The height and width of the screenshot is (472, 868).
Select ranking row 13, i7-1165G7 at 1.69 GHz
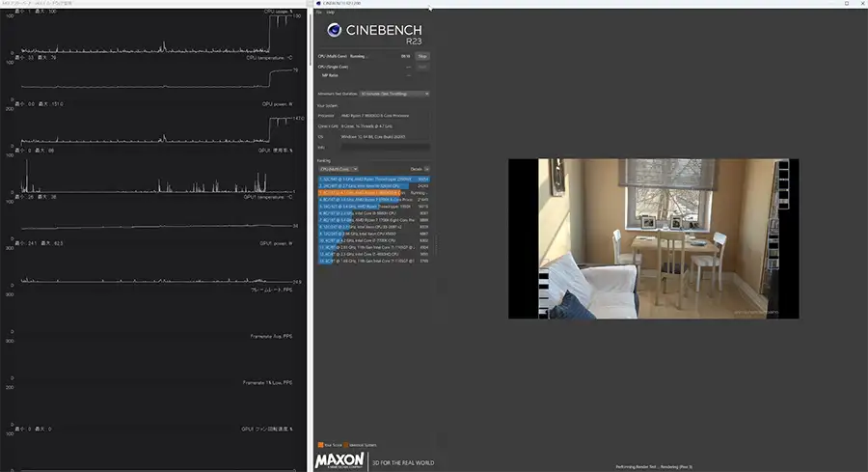click(373, 261)
